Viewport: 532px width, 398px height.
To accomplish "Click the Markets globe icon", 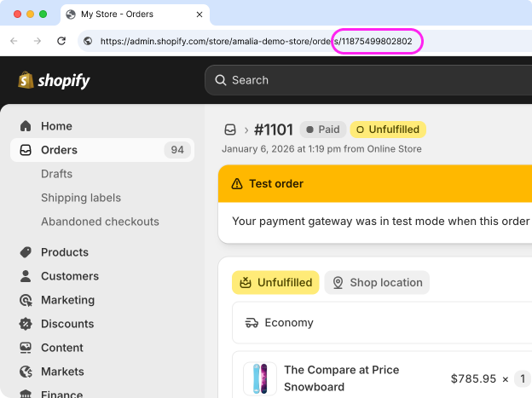I will point(26,372).
